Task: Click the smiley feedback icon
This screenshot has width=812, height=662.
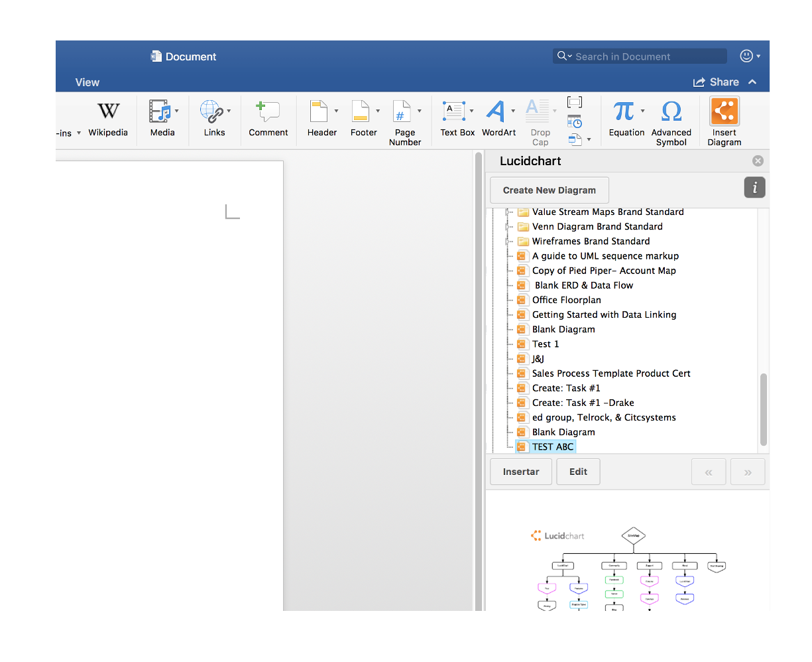Action: [x=746, y=56]
